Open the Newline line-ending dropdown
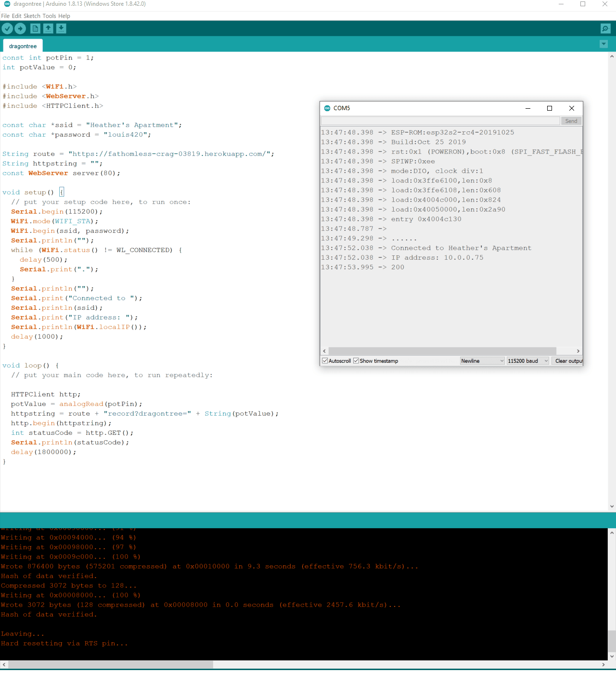The width and height of the screenshot is (616, 685). tap(482, 361)
